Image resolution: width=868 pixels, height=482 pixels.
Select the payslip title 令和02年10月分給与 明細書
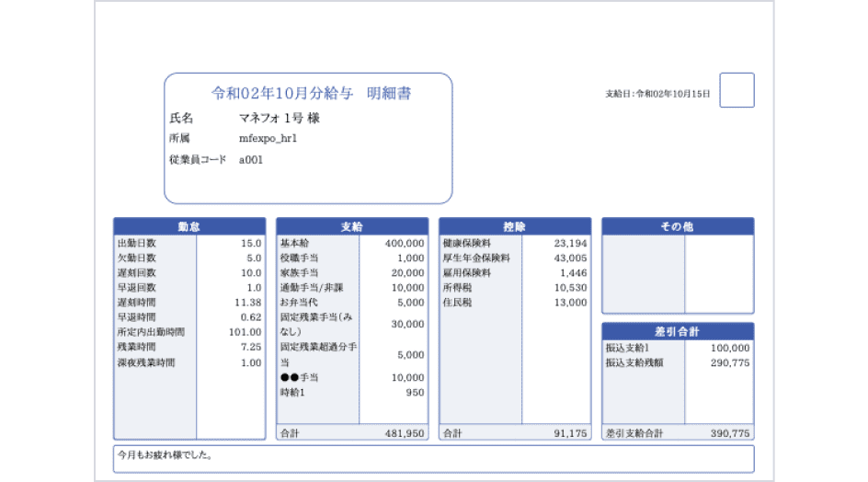(x=311, y=93)
